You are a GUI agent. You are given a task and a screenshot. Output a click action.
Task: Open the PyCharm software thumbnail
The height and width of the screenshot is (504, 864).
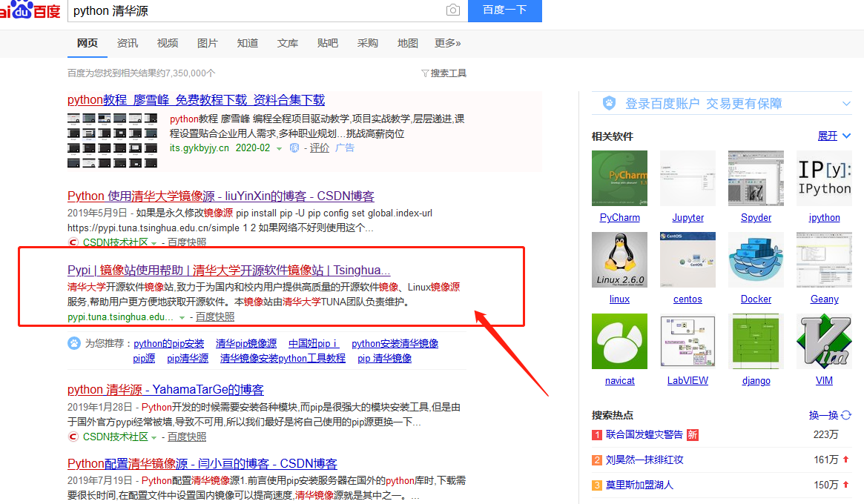pos(619,178)
